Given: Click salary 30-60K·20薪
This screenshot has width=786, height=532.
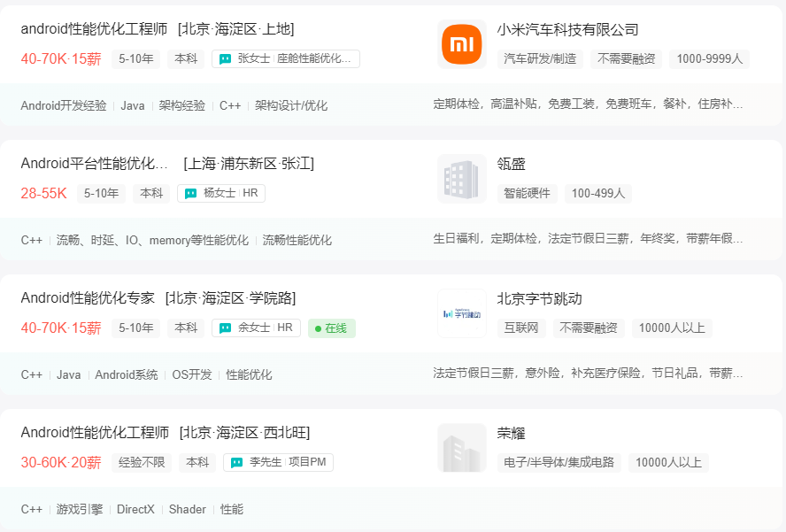Looking at the screenshot, I should tap(61, 462).
